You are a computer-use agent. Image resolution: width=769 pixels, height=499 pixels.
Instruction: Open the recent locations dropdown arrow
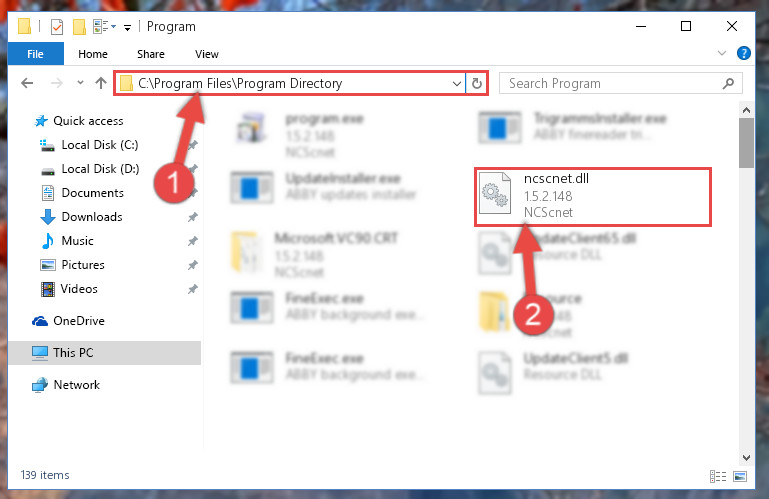(x=80, y=83)
